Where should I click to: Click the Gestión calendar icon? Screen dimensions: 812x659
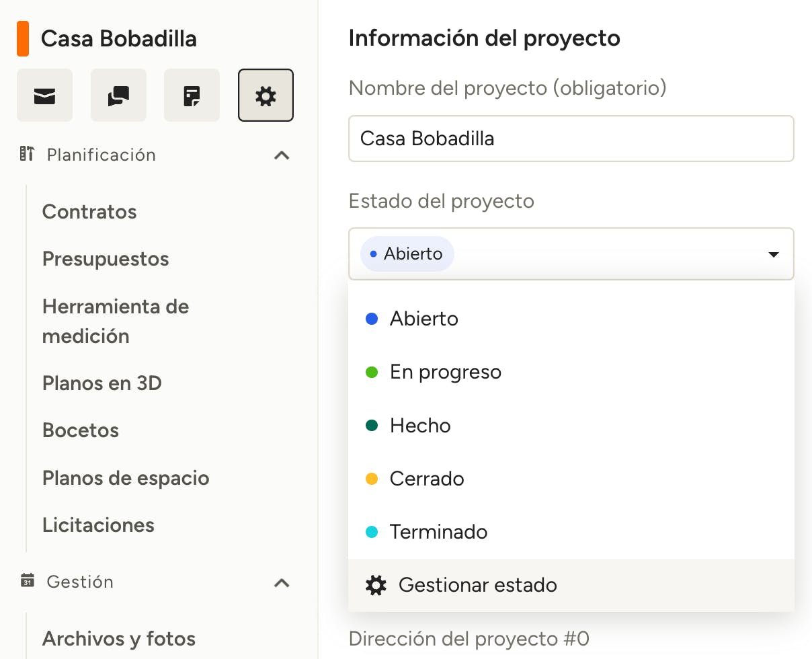[27, 581]
